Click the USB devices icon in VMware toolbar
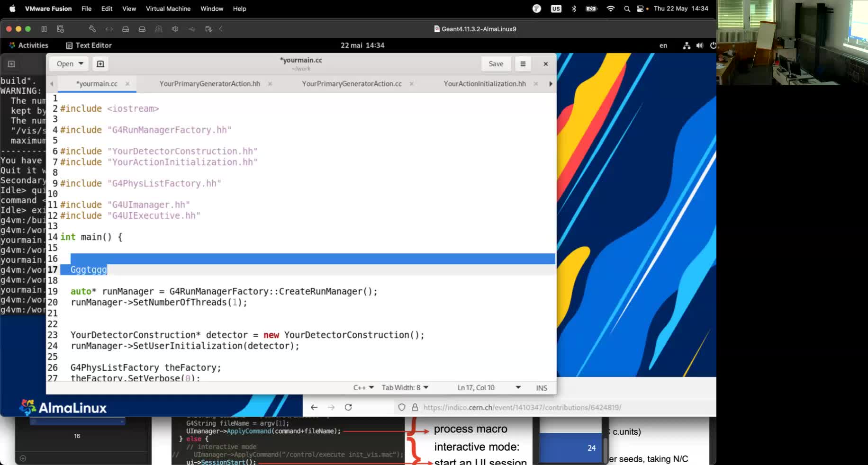Screen dimensions: 868x465 tap(191, 29)
